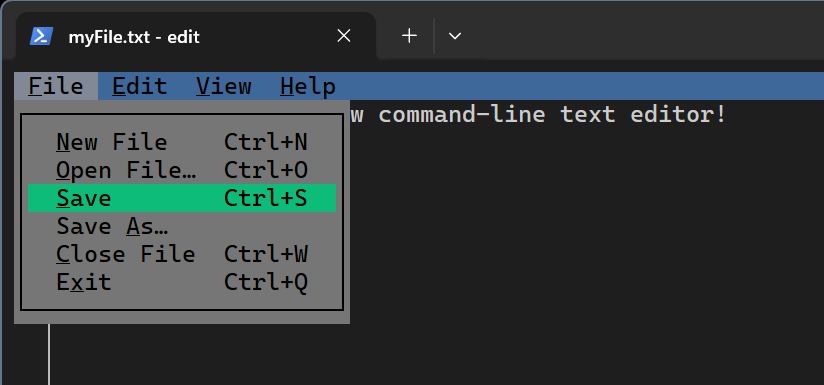Click the PowerShell icon in the tab
Viewport: 824px width, 385px height.
point(41,36)
